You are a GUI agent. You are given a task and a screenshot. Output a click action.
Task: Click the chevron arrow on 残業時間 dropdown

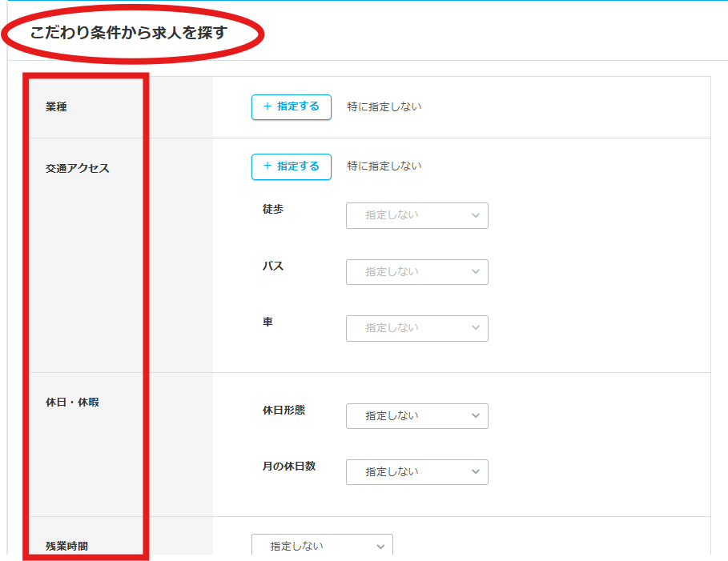coord(380,547)
